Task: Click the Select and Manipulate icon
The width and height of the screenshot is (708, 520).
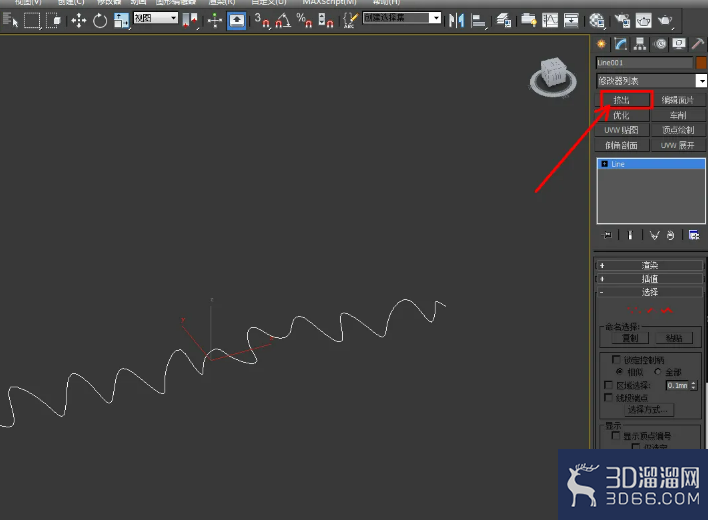Action: [214, 20]
